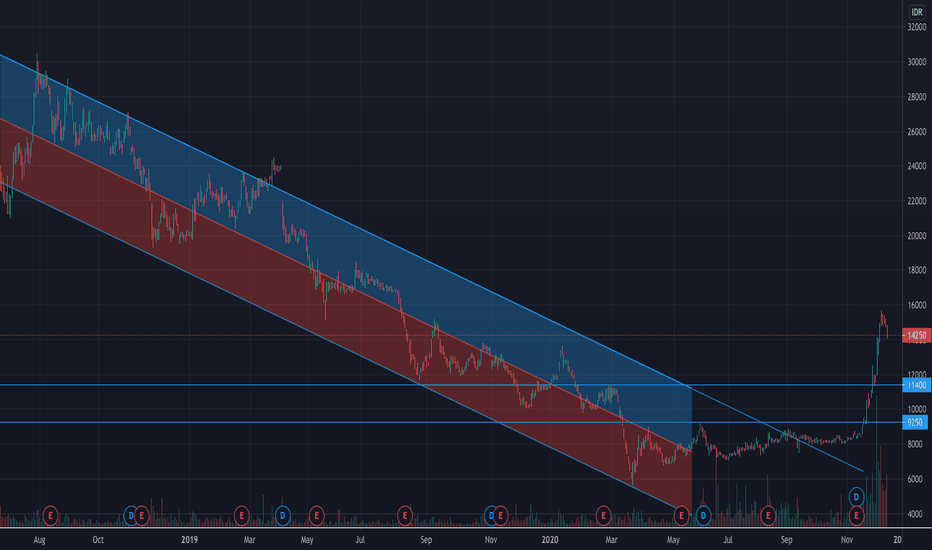Click the 4000 price axis value
The width and height of the screenshot is (932, 550).
coord(915,514)
